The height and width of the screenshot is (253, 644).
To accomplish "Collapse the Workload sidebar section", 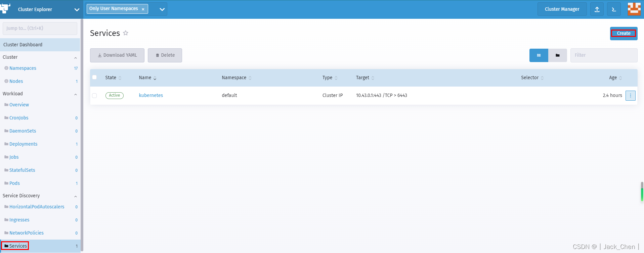I will pos(76,94).
